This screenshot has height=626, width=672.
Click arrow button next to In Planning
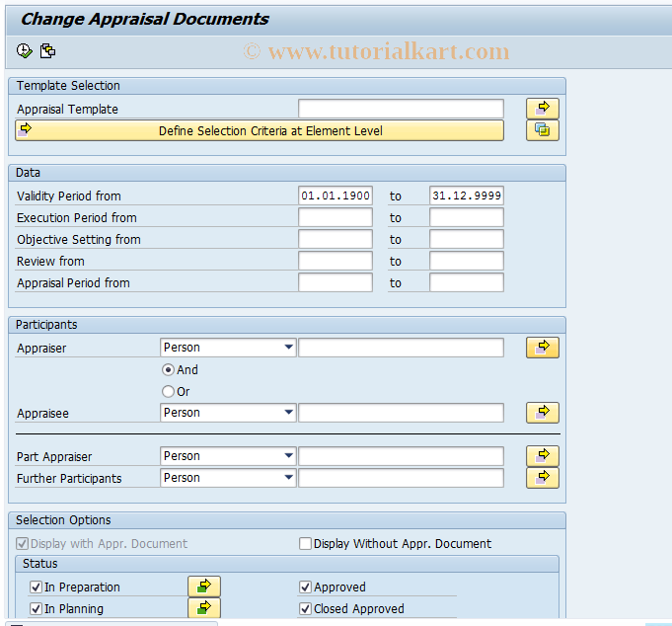point(204,608)
